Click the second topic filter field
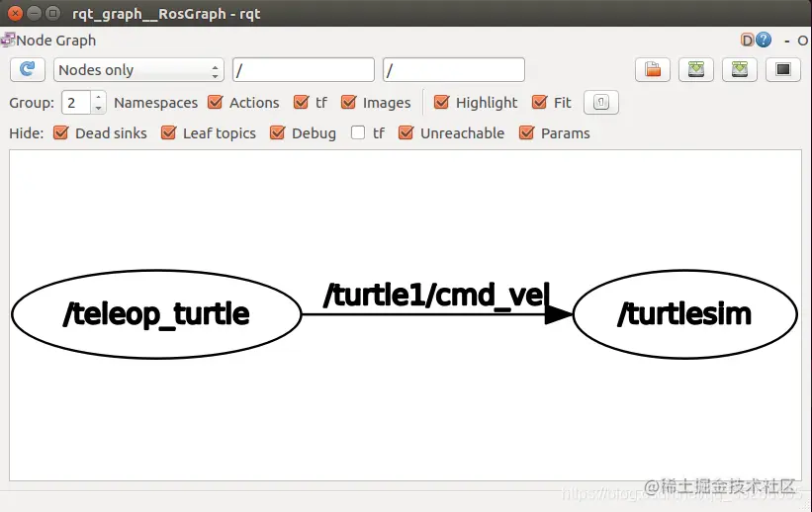 (454, 69)
